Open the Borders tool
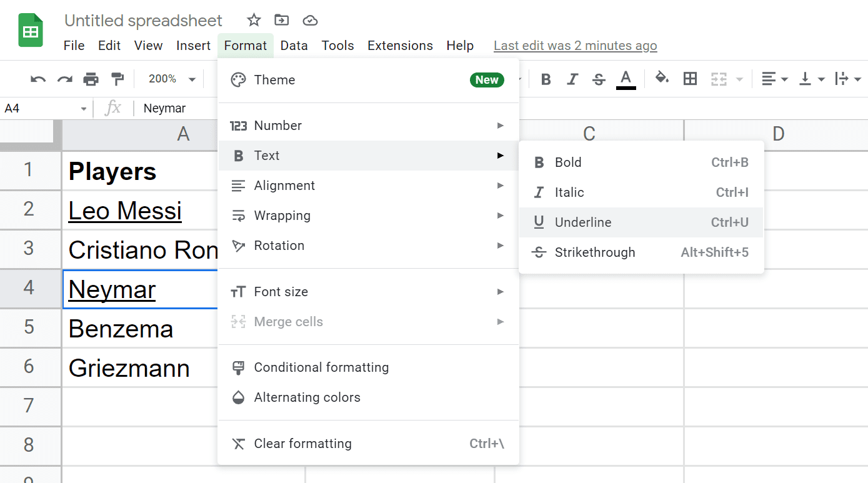This screenshot has height=483, width=868. pyautogui.click(x=690, y=79)
